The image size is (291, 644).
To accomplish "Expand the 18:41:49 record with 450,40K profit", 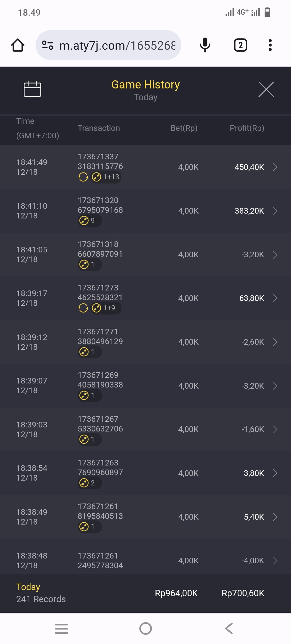I will point(275,167).
